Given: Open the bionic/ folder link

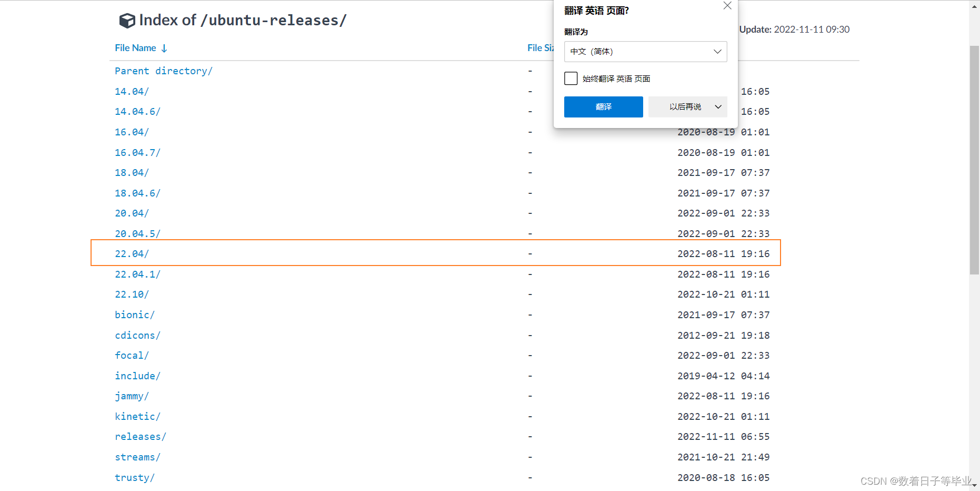Looking at the screenshot, I should coord(135,315).
